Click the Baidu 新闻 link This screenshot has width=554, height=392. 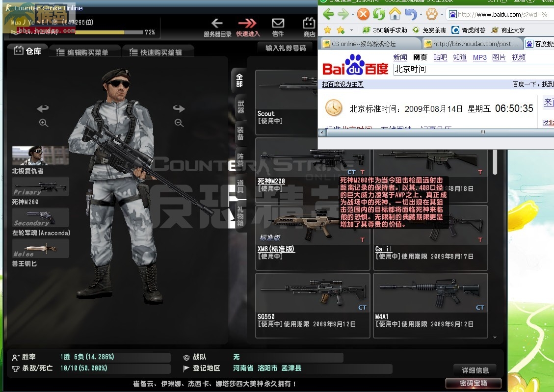pyautogui.click(x=400, y=57)
